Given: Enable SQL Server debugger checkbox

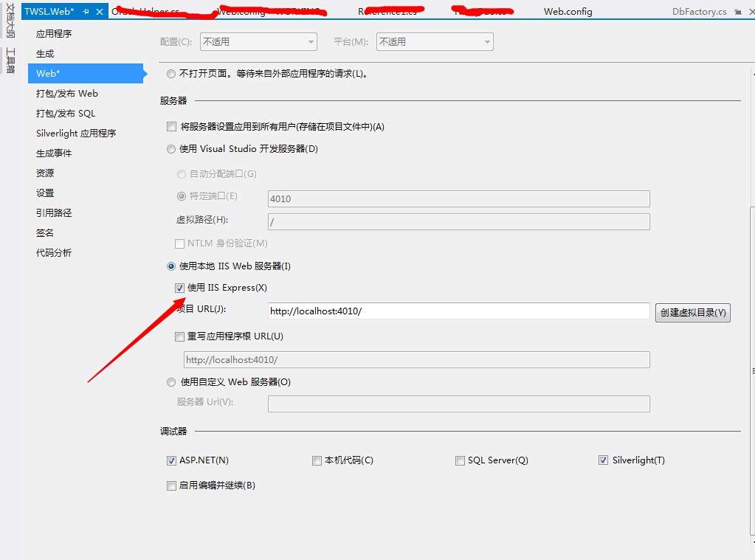Looking at the screenshot, I should click(x=460, y=461).
